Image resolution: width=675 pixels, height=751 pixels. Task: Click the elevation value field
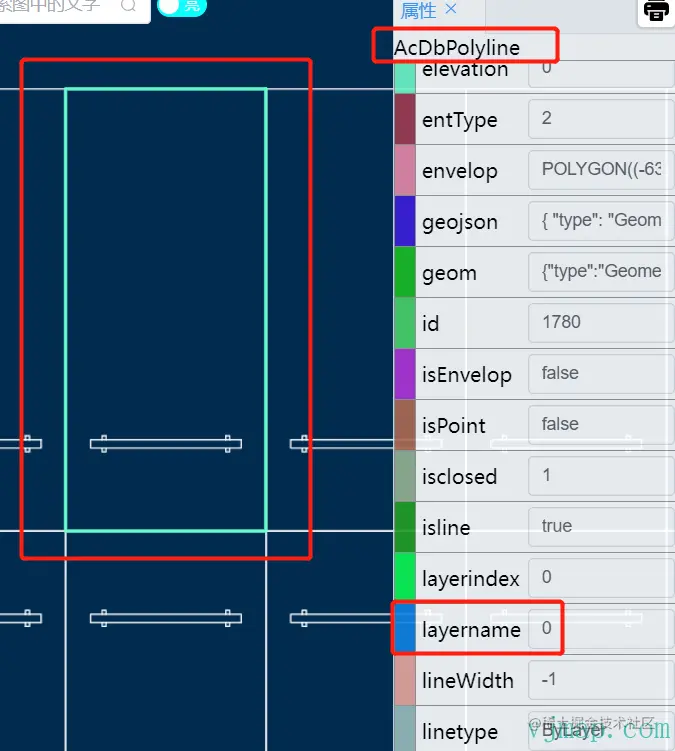tap(601, 74)
